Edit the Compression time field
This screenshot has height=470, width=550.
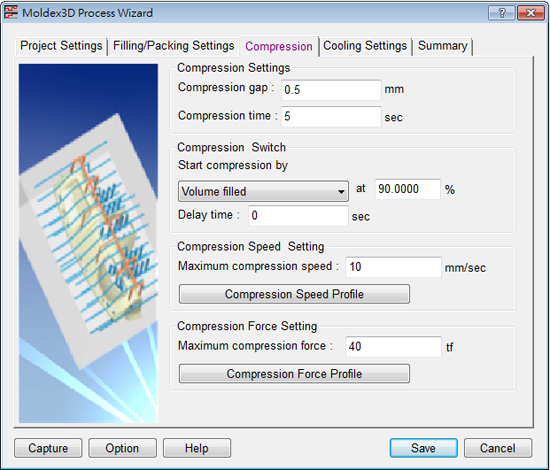[331, 116]
